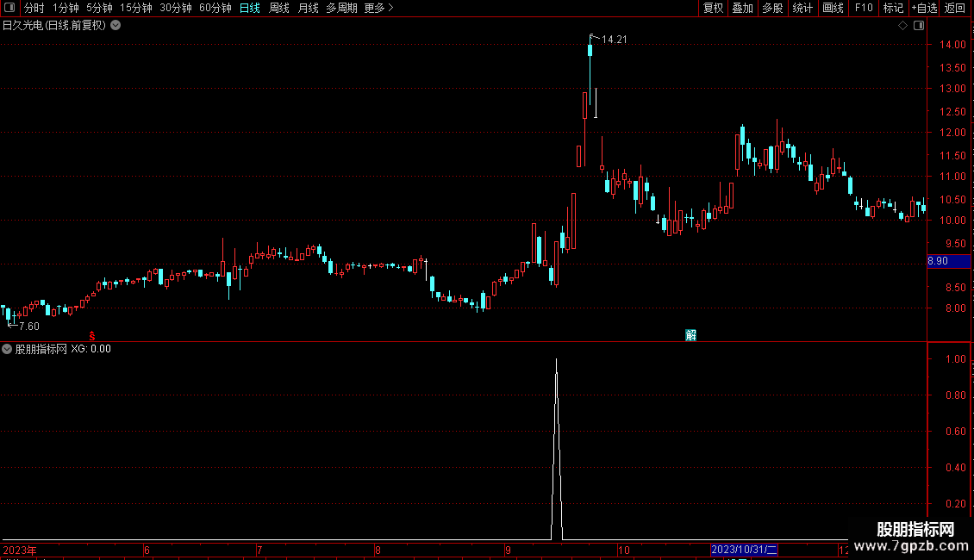Click the red $ marker below candles
Image resolution: width=974 pixels, height=560 pixels.
92,336
